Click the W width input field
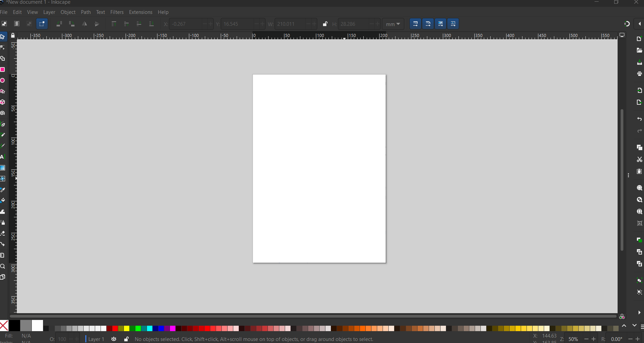Image resolution: width=644 pixels, height=343 pixels. tap(290, 24)
